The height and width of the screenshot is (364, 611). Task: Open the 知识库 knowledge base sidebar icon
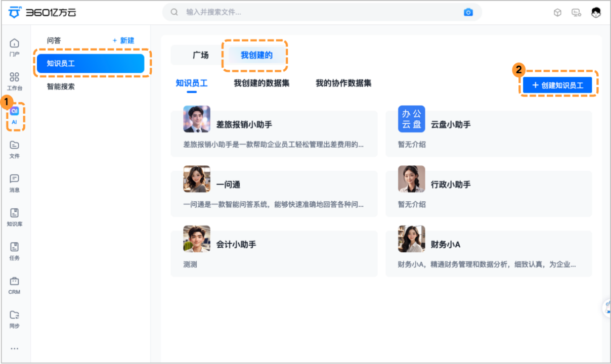[x=15, y=217]
